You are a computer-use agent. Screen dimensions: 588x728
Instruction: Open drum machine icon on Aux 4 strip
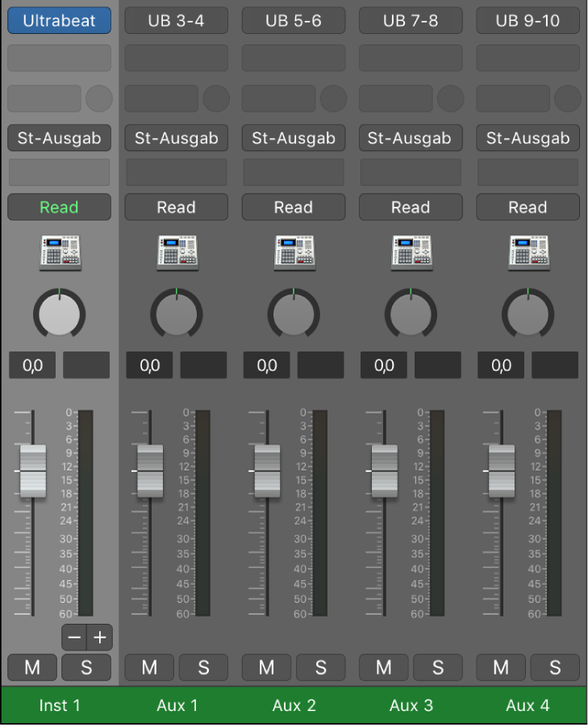coord(528,253)
